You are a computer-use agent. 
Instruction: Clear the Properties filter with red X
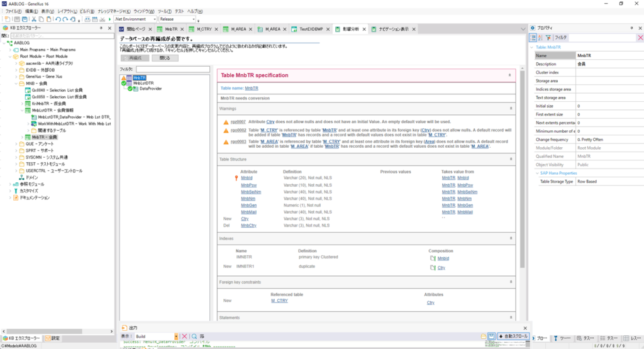tap(640, 37)
